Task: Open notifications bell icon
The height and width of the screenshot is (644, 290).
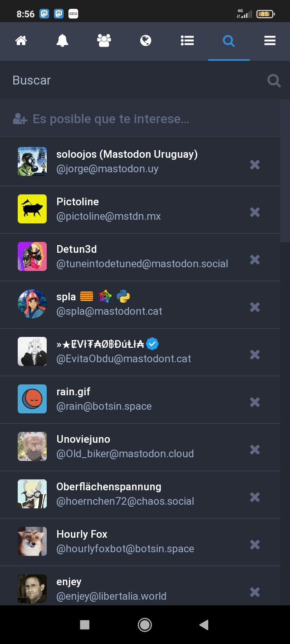Action: click(62, 41)
